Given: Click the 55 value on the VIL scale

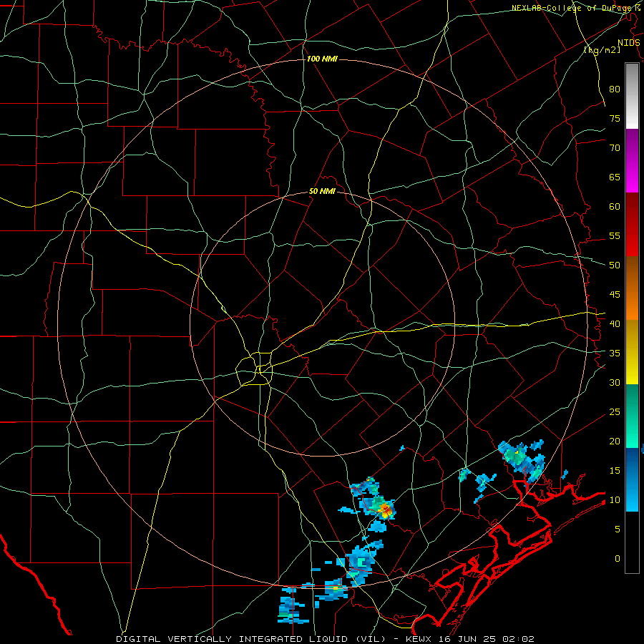Looking at the screenshot, I should coord(615,235).
